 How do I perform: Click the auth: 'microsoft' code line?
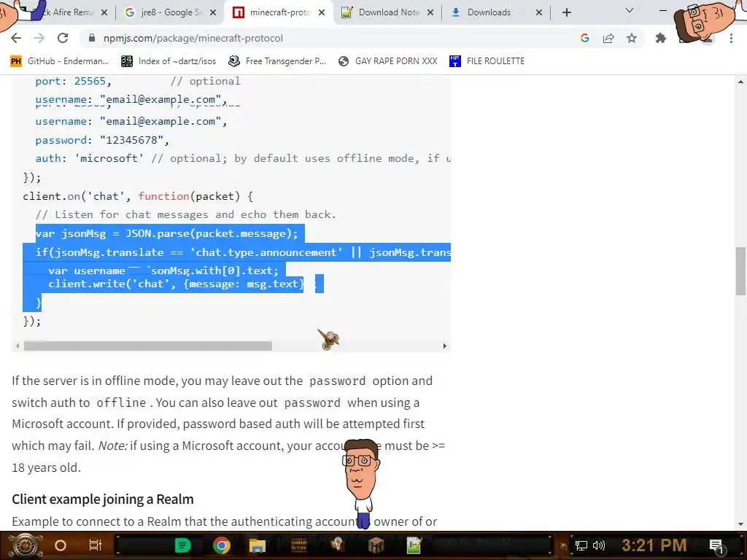[243, 158]
